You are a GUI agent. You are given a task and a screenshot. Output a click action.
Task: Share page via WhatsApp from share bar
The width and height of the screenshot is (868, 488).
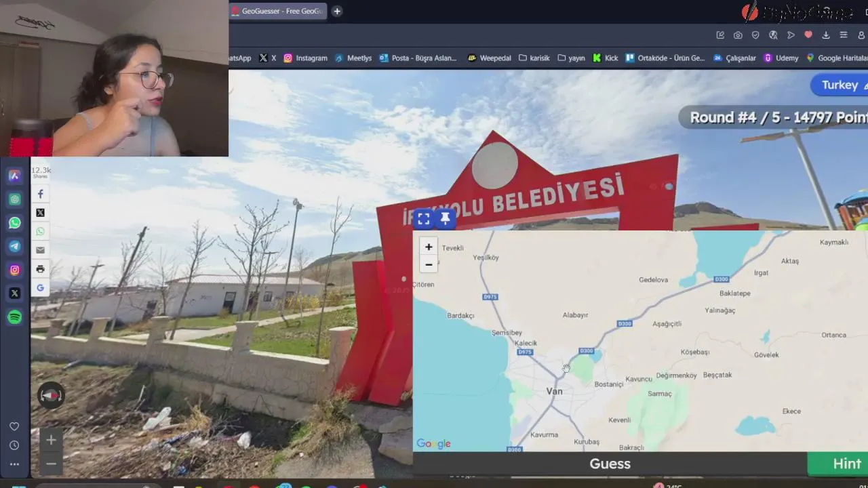[40, 232]
